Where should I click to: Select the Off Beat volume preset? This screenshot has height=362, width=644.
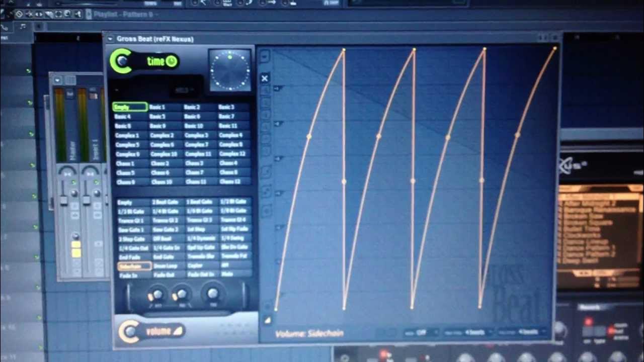(x=168, y=238)
